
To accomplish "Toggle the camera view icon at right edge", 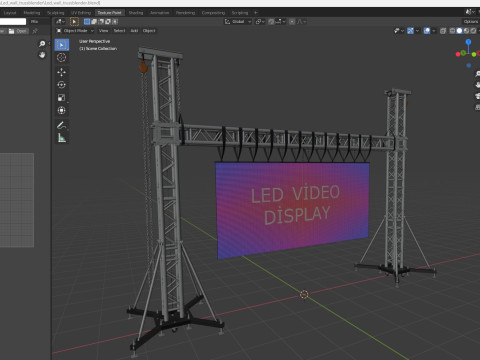I will (478, 96).
